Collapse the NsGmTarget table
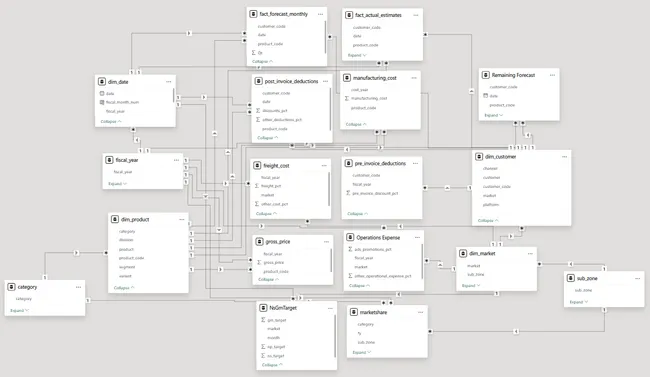This screenshot has width=650, height=377. point(272,365)
